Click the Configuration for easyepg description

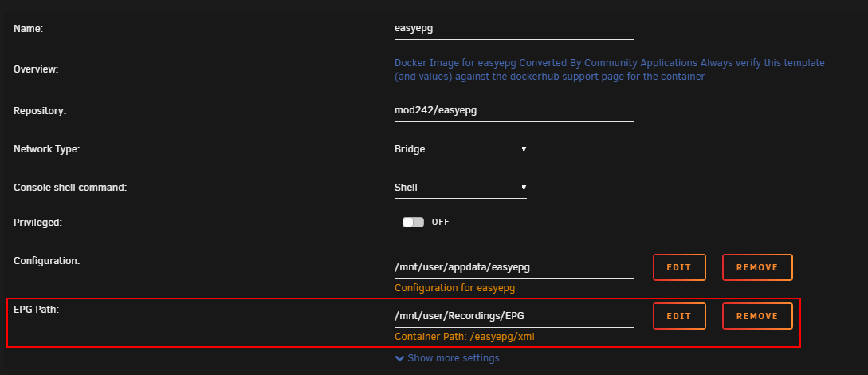(x=454, y=288)
